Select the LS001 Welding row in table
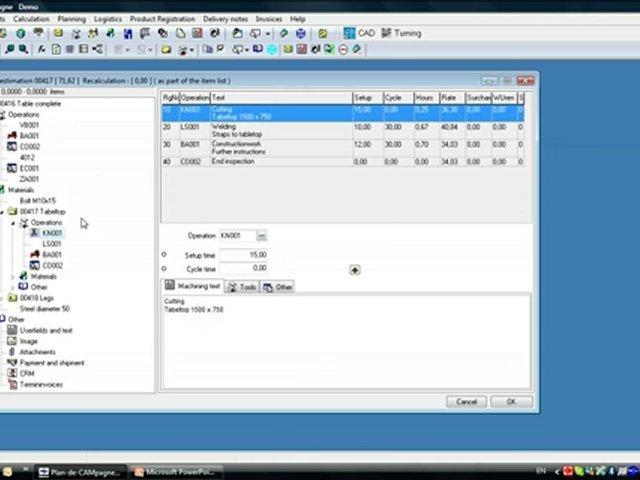 (x=342, y=131)
